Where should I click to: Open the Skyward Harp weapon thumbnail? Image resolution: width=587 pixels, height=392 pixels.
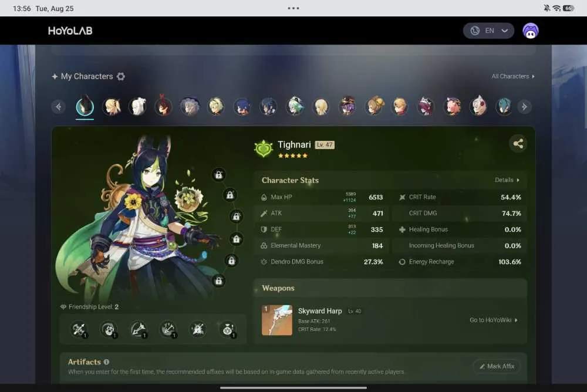[x=277, y=320]
